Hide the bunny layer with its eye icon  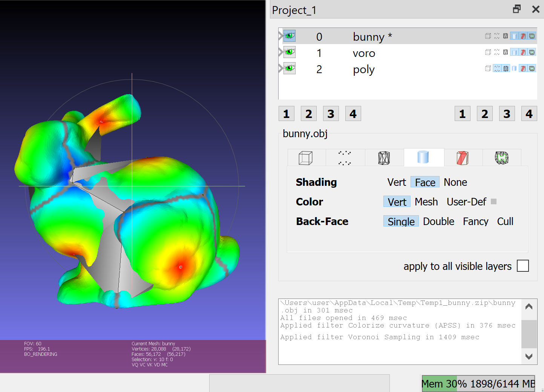click(289, 36)
